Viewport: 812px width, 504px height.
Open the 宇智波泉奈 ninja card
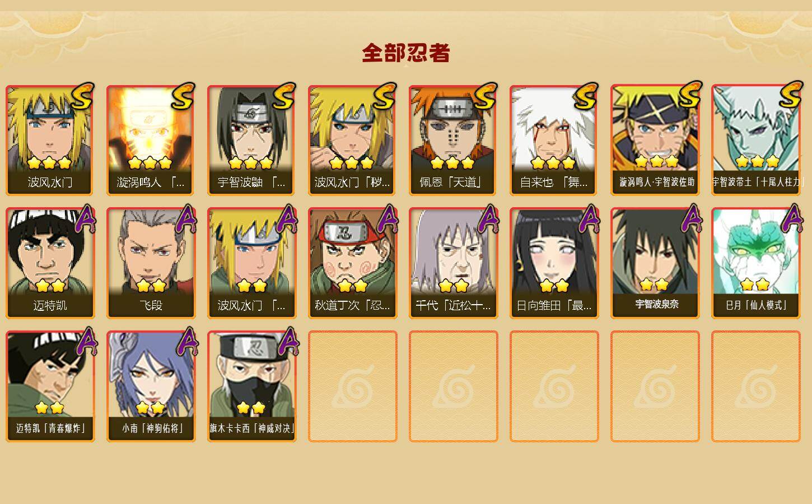pos(655,263)
